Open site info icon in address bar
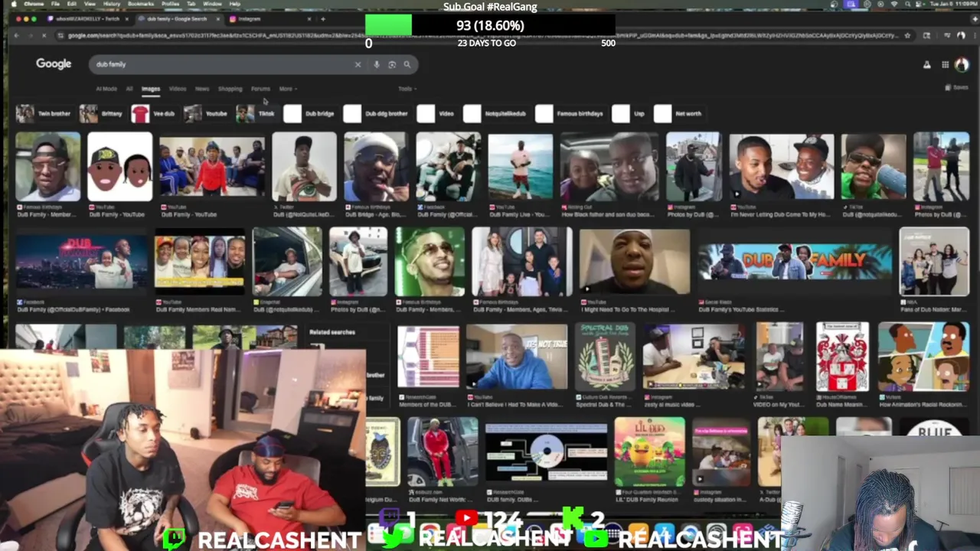 [60, 35]
